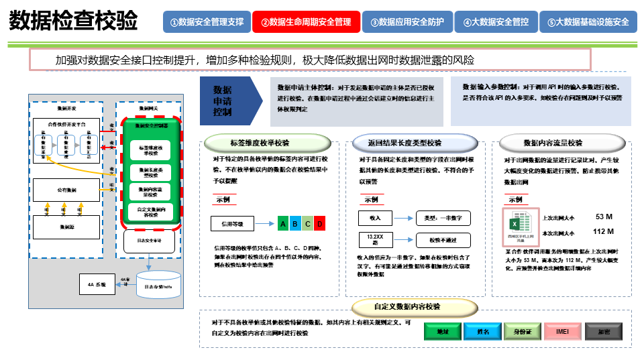This screenshot has width=644, height=362.
Task: Click the 类型: 一串数字 box
Action: tap(443, 218)
